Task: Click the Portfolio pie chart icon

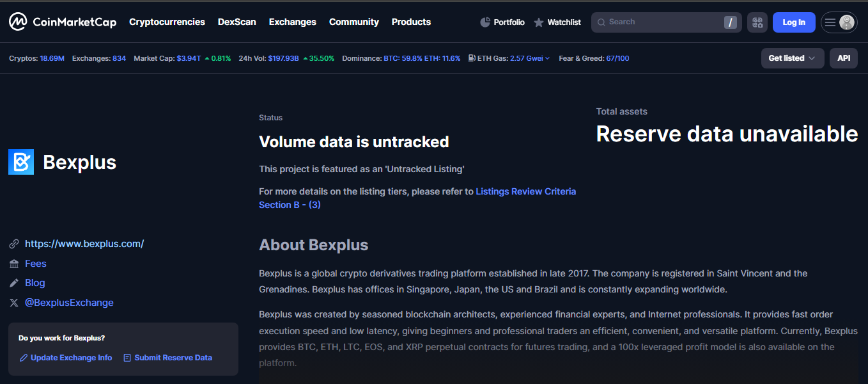Action: (484, 22)
